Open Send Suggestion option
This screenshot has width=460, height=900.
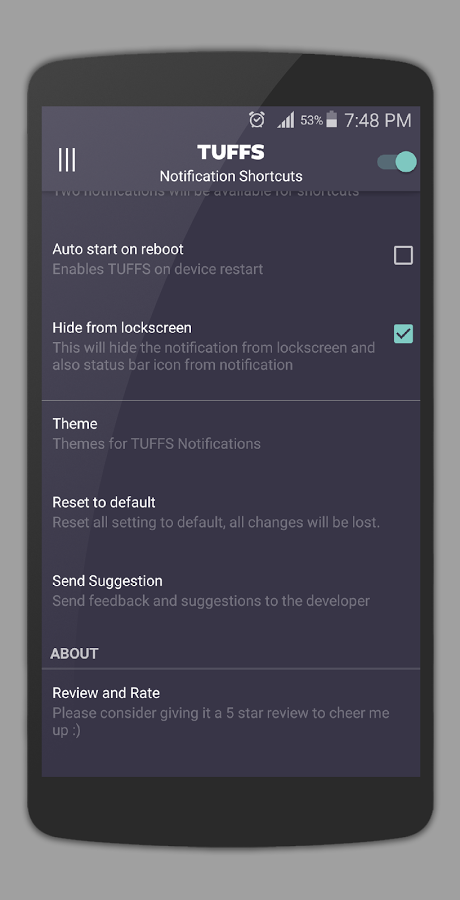pos(231,591)
